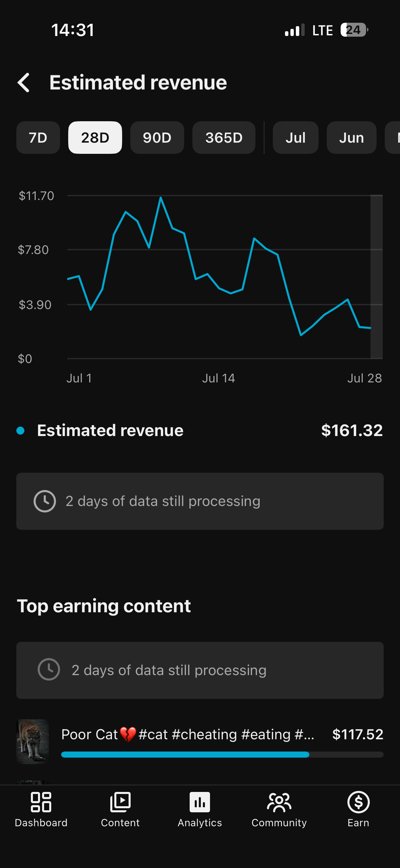
Task: Switch range to 365D
Action: (224, 138)
